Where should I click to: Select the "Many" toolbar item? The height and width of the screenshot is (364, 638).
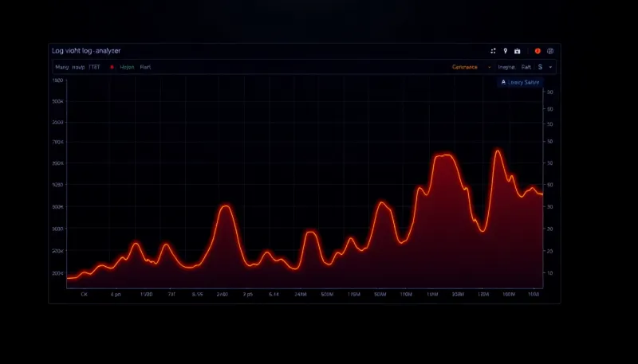pyautogui.click(x=62, y=67)
